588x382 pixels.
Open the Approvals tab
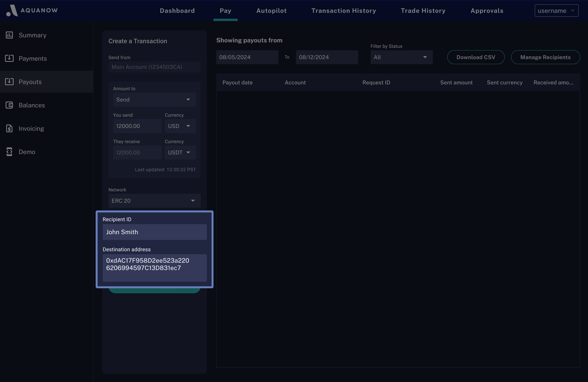(x=487, y=11)
